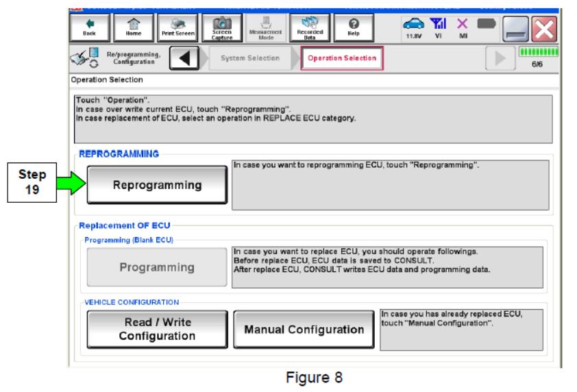This screenshot has width=577, height=392.
Task: Click the REPROGRAMMING section heading
Action: tap(119, 154)
